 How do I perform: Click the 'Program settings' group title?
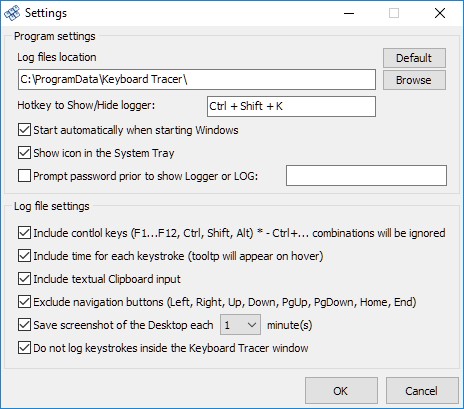(x=55, y=36)
